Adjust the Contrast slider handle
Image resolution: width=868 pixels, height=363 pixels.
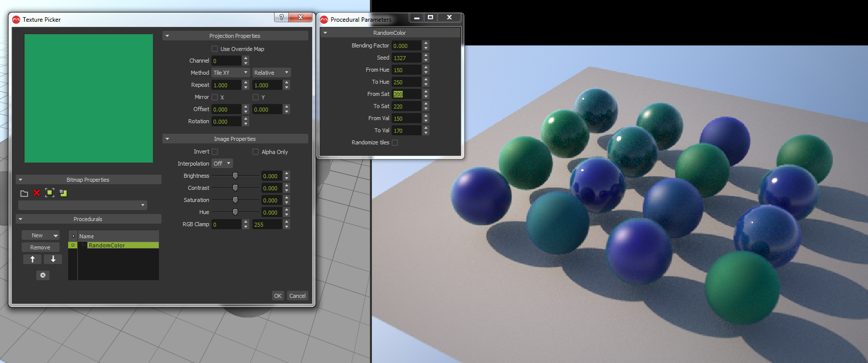click(235, 188)
